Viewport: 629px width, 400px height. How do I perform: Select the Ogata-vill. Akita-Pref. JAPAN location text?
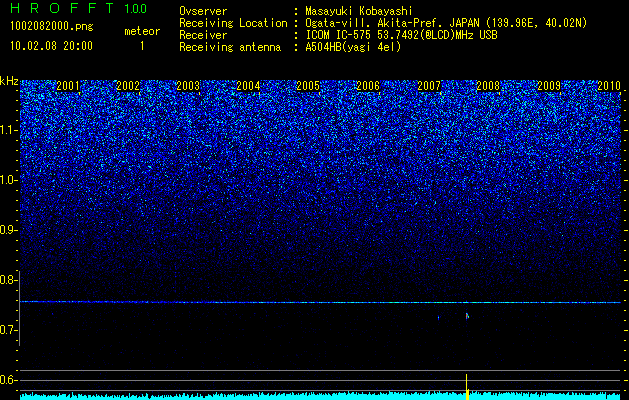pos(446,23)
